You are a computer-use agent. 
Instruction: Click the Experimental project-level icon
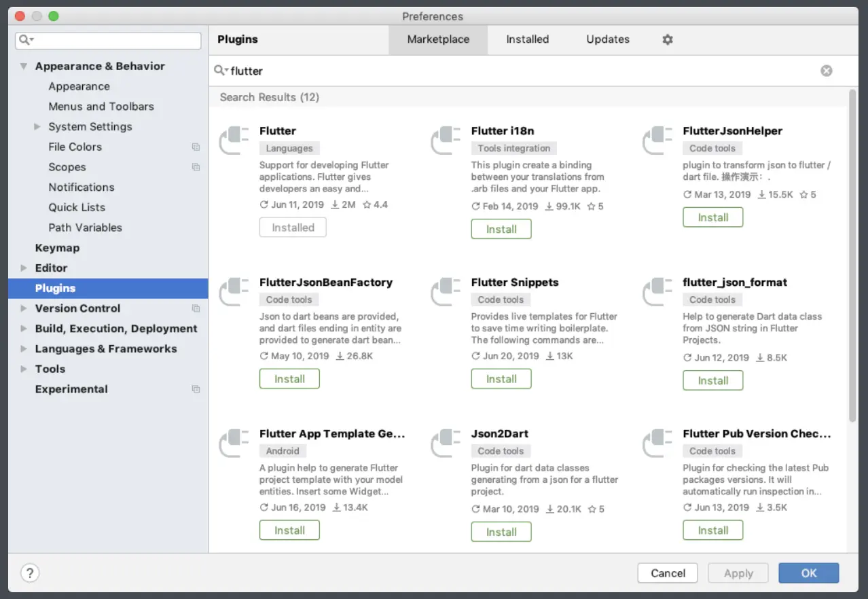[x=196, y=389]
